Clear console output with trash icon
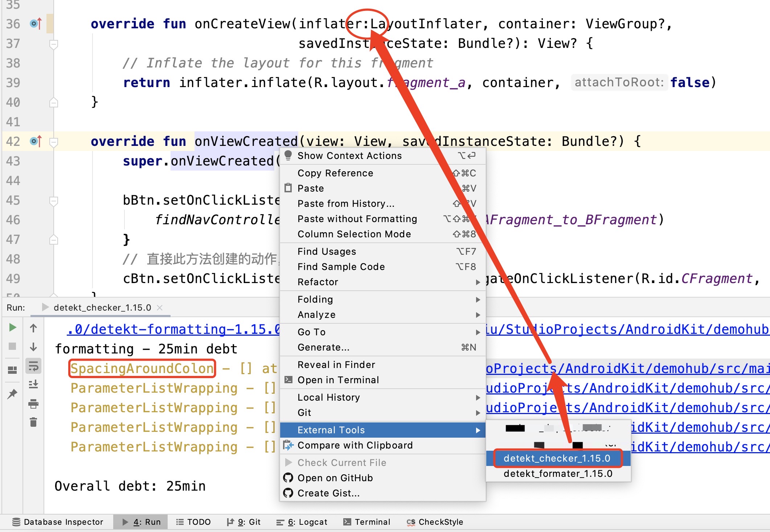This screenshot has height=532, width=770. (x=33, y=422)
